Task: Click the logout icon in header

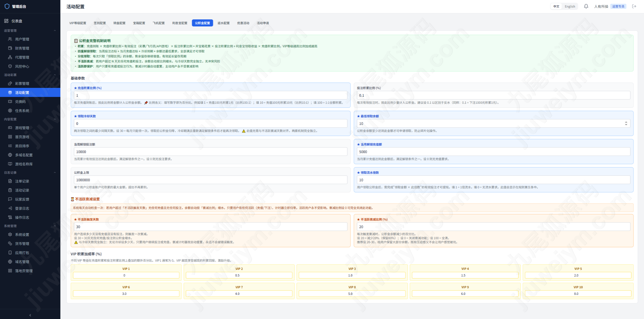Action: (x=634, y=6)
